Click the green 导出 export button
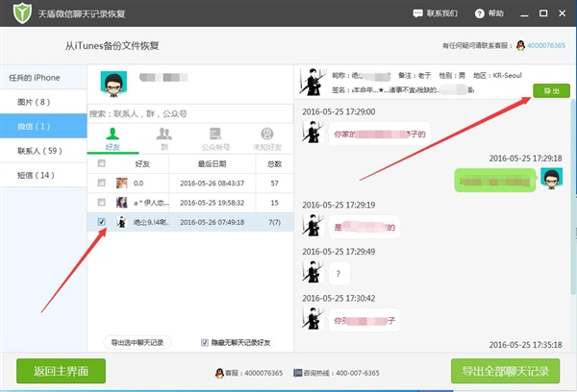The width and height of the screenshot is (577, 392). [x=551, y=91]
